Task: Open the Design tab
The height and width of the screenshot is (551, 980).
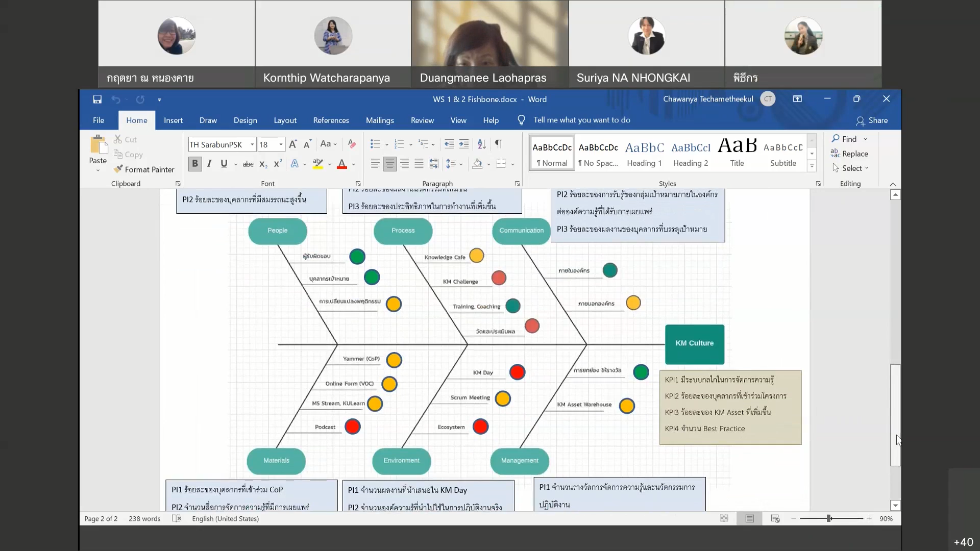Action: click(245, 120)
